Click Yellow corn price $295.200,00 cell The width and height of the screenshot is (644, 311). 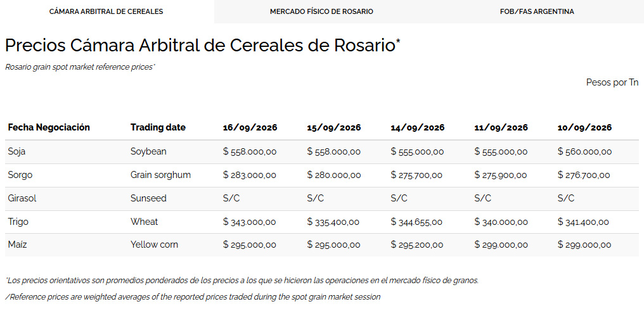417,245
